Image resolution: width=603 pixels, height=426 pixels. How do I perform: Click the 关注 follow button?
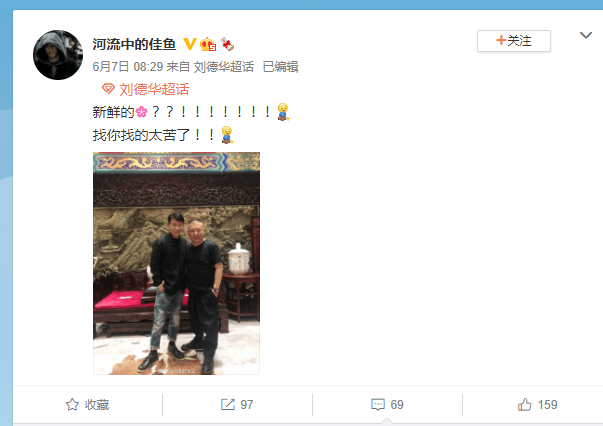[514, 41]
